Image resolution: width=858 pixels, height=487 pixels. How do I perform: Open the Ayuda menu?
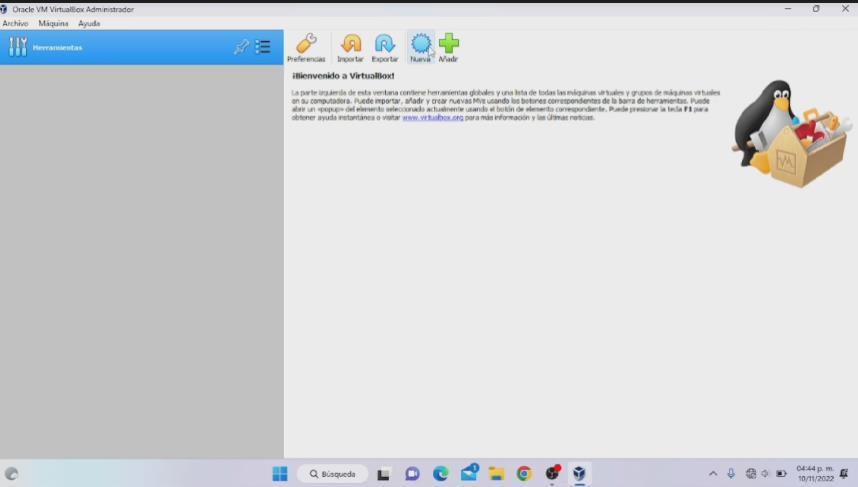coord(89,24)
